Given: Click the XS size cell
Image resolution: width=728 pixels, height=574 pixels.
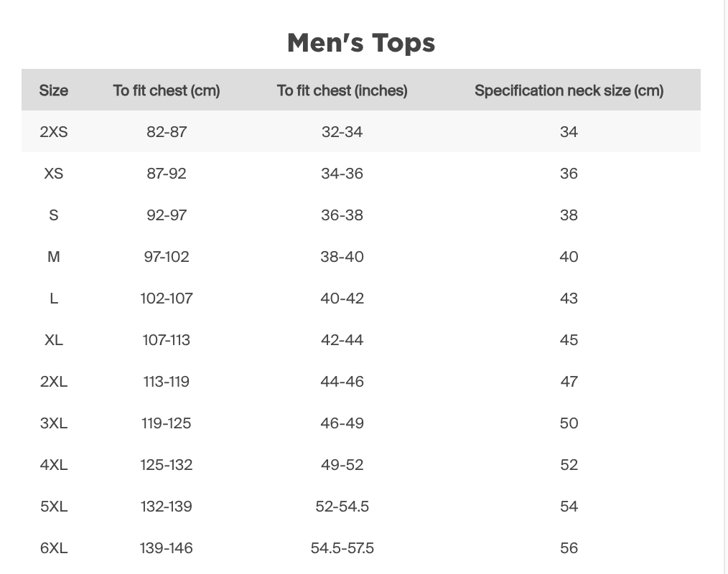Looking at the screenshot, I should click(x=53, y=174).
